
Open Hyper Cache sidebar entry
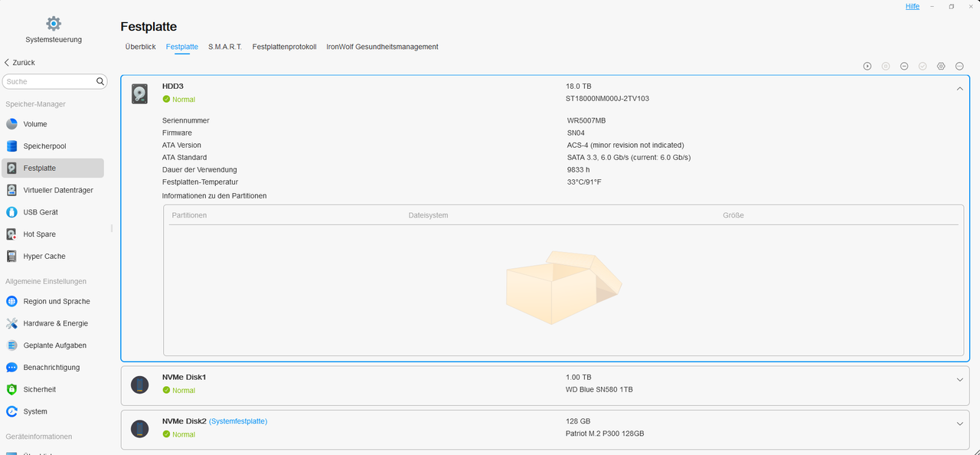tap(53, 257)
